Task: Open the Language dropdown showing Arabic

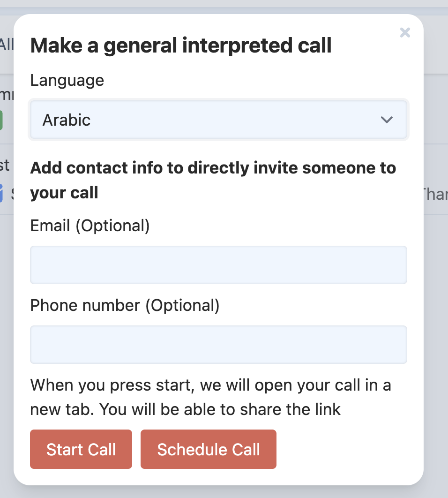Action: (218, 120)
